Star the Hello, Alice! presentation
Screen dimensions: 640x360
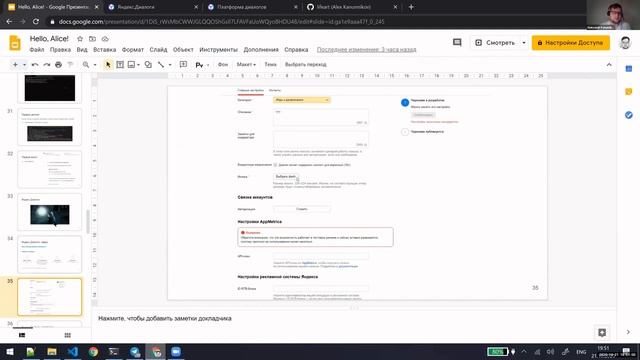pyautogui.click(x=80, y=39)
